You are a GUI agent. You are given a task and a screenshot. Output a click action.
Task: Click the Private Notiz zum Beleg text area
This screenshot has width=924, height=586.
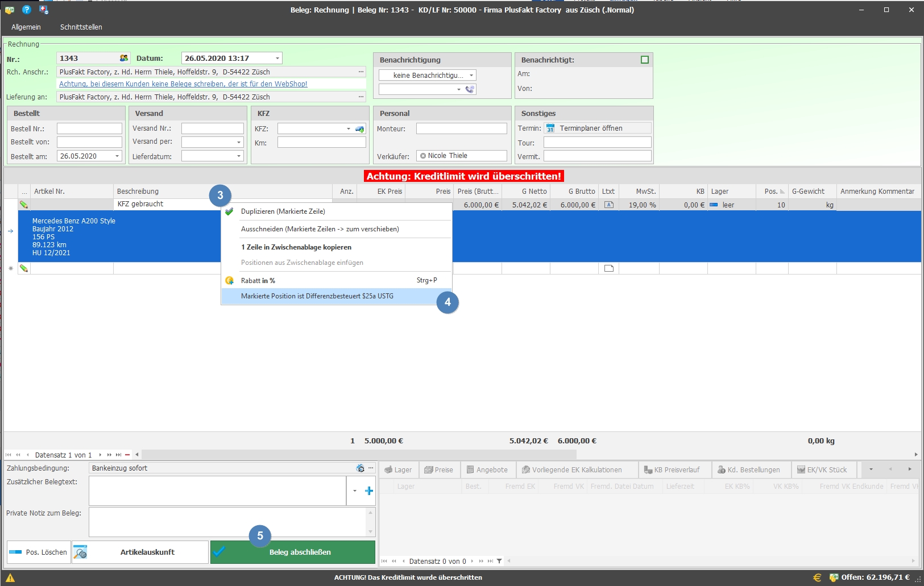click(227, 522)
